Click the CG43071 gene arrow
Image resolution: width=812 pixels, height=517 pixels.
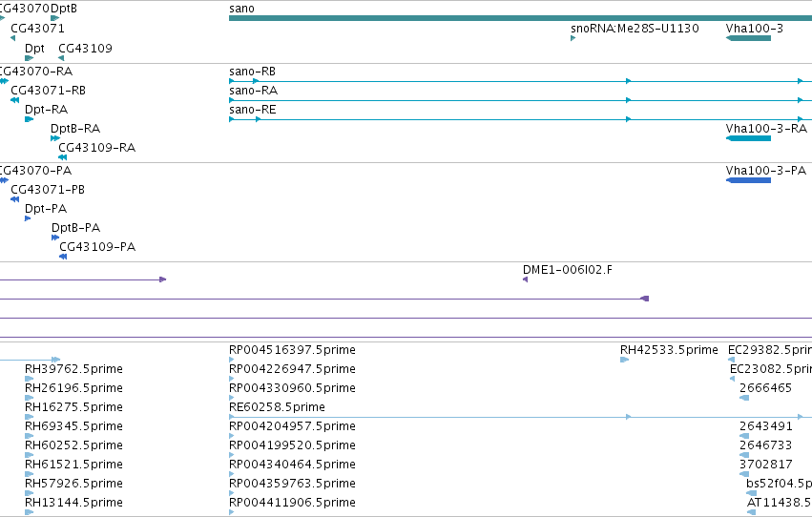(13, 38)
